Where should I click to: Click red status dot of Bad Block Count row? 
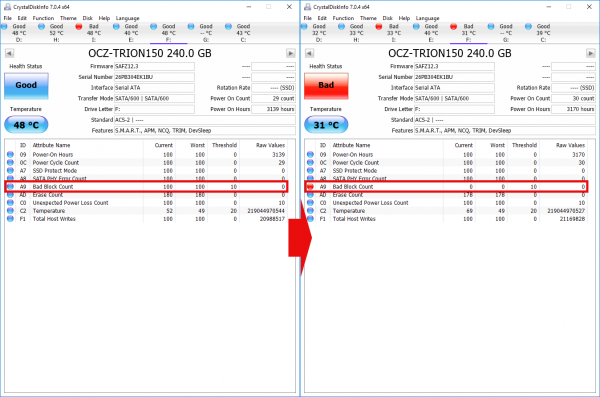(x=310, y=187)
